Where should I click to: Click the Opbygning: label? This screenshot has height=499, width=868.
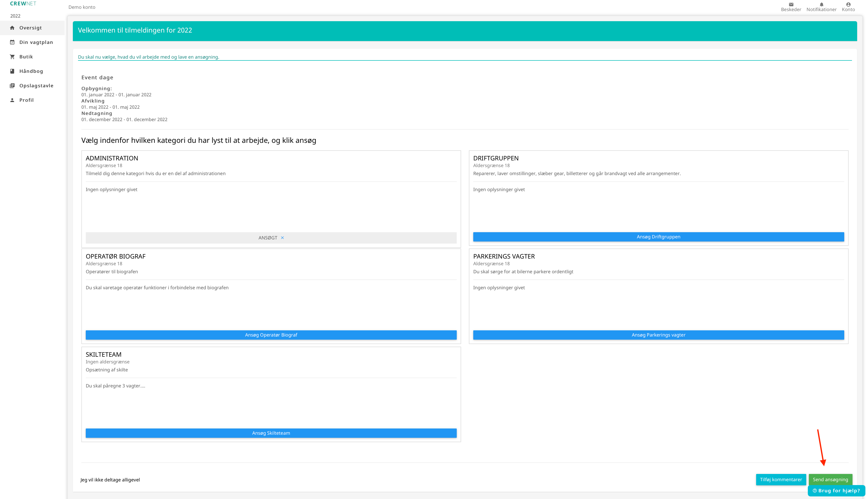97,88
